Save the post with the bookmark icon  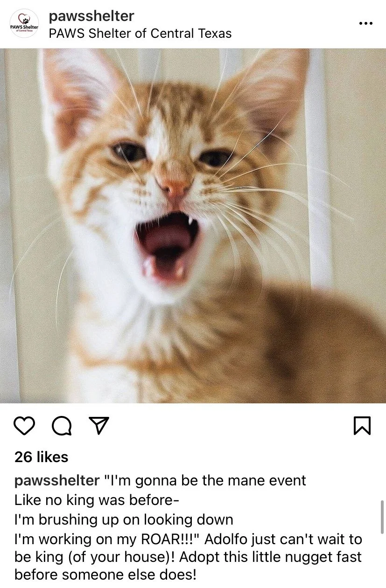(362, 425)
